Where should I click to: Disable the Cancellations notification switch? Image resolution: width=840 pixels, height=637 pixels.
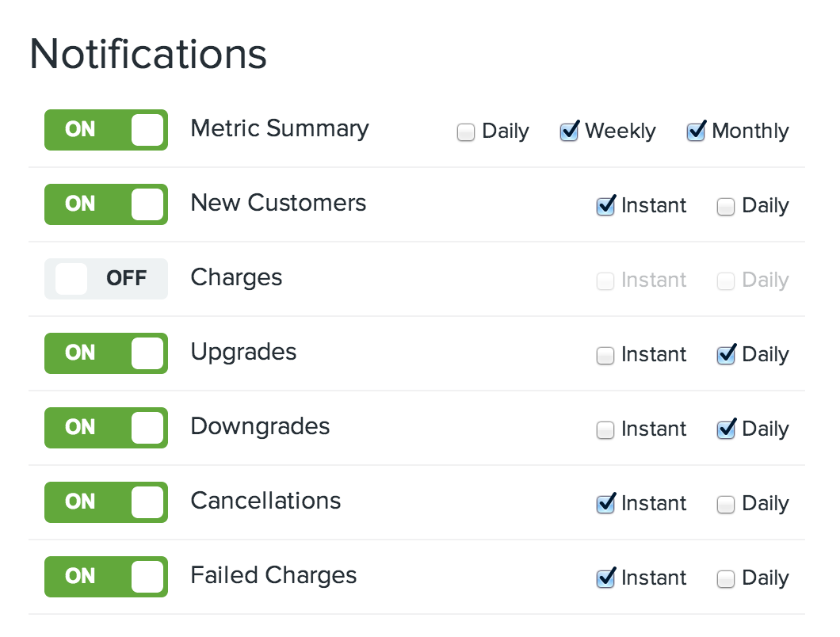click(x=106, y=502)
